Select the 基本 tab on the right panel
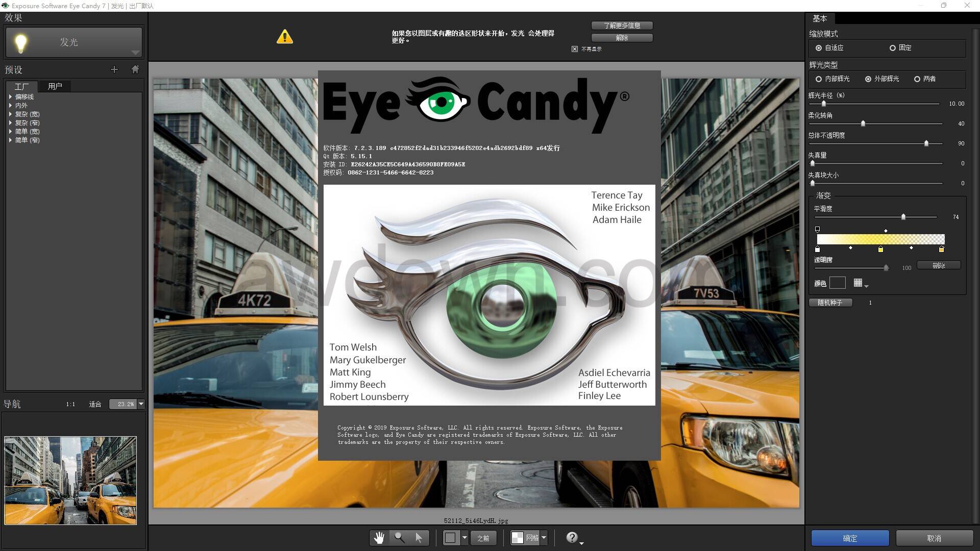This screenshot has height=551, width=980. (x=821, y=18)
